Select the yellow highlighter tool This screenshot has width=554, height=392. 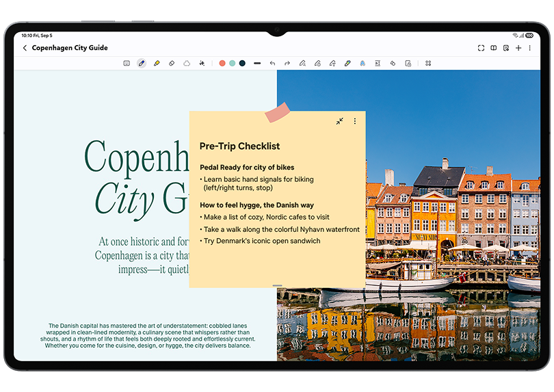point(157,63)
